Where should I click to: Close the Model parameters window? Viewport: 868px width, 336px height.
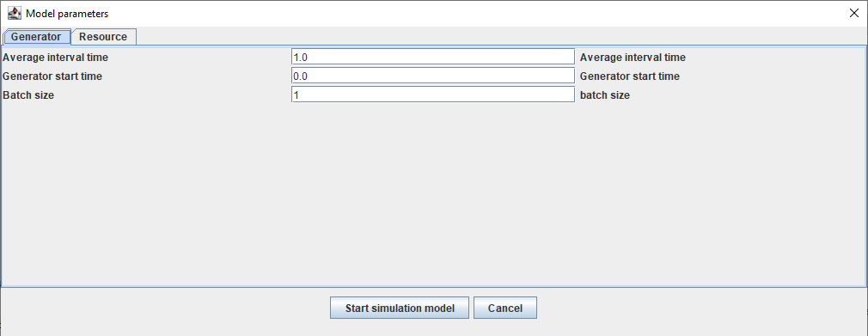(x=854, y=13)
